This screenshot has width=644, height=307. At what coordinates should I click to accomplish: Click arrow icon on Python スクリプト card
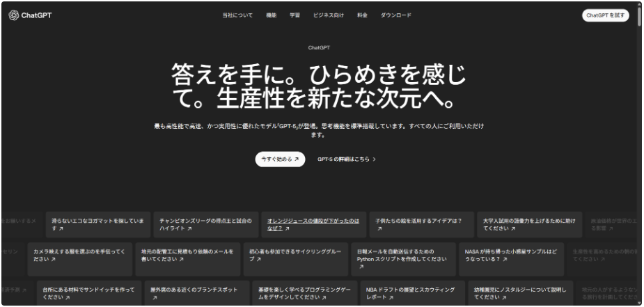[x=361, y=265]
